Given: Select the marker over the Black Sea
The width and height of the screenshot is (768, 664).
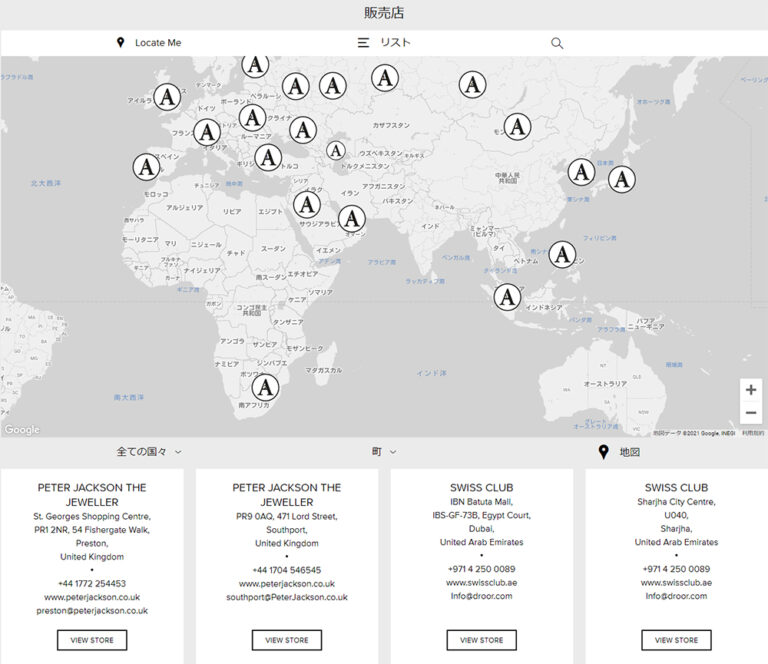Looking at the screenshot, I should point(303,130).
